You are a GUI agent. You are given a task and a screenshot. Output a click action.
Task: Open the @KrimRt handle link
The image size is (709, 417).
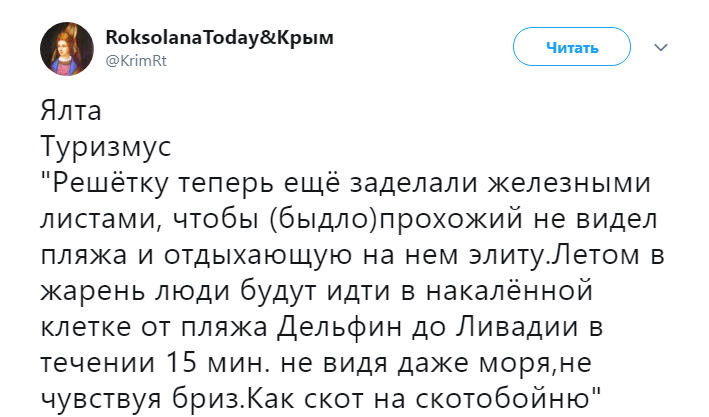pyautogui.click(x=136, y=61)
